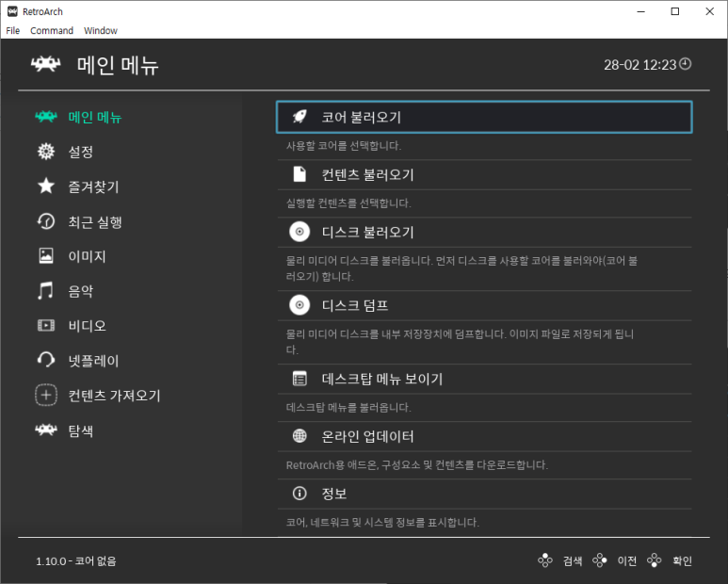Image resolution: width=728 pixels, height=584 pixels.
Task: Click the gear icon for 설정
Action: 46,152
